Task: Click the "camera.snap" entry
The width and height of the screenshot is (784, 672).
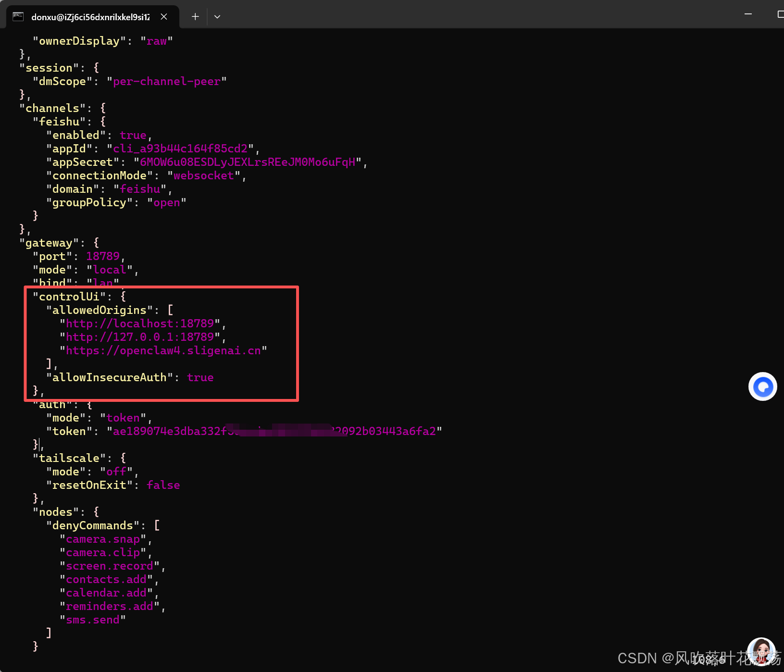Action: tap(103, 539)
